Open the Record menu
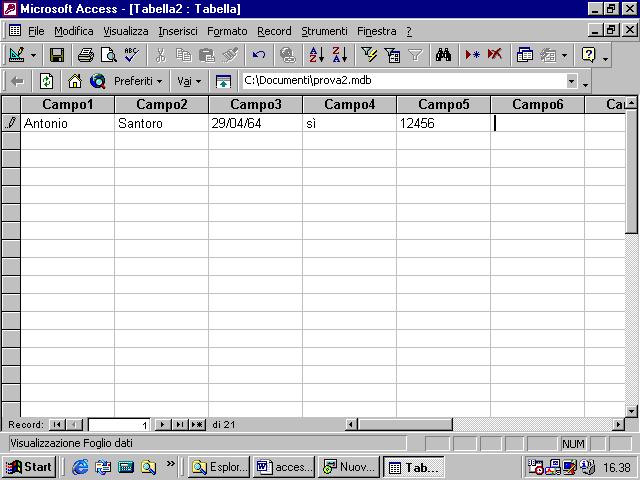This screenshot has width=640, height=480. click(274, 31)
